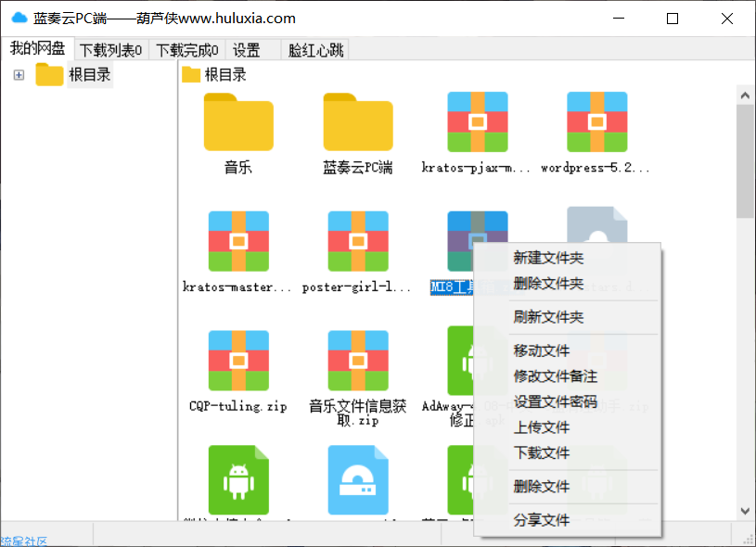Screen dimensions: 756x547
Task: Click the 流星社区 link in status bar
Action: click(23, 541)
